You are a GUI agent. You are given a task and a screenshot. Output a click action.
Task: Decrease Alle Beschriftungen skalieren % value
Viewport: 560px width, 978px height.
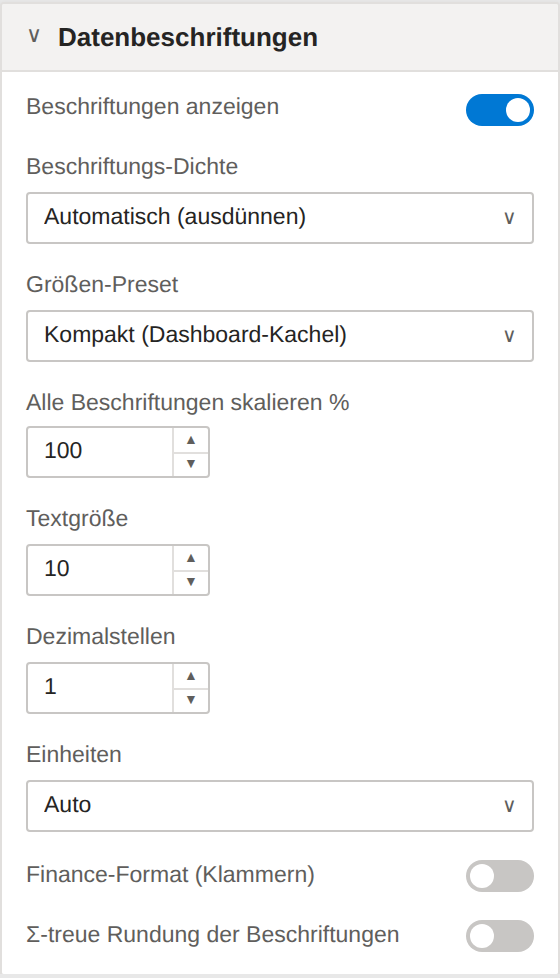click(191, 464)
